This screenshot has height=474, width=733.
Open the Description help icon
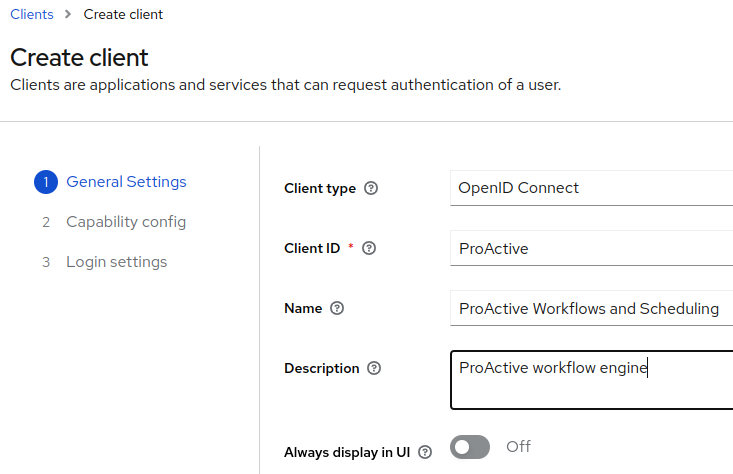pos(374,368)
